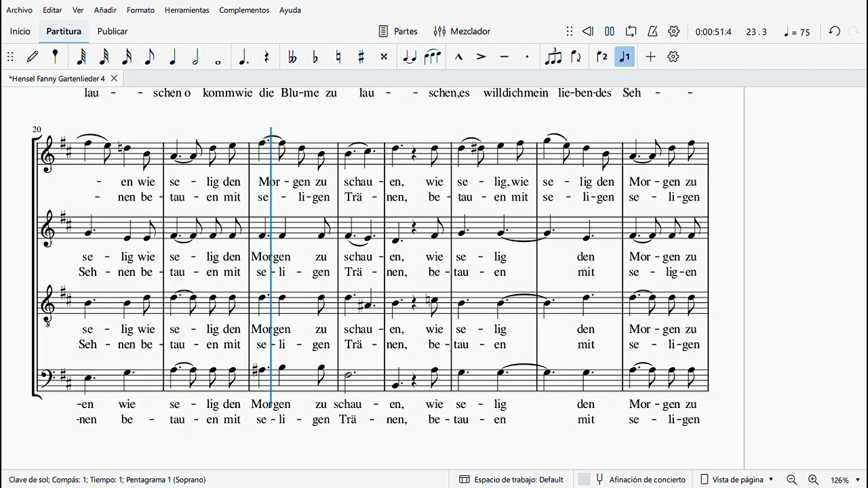Add tenuto articulation

click(x=504, y=57)
